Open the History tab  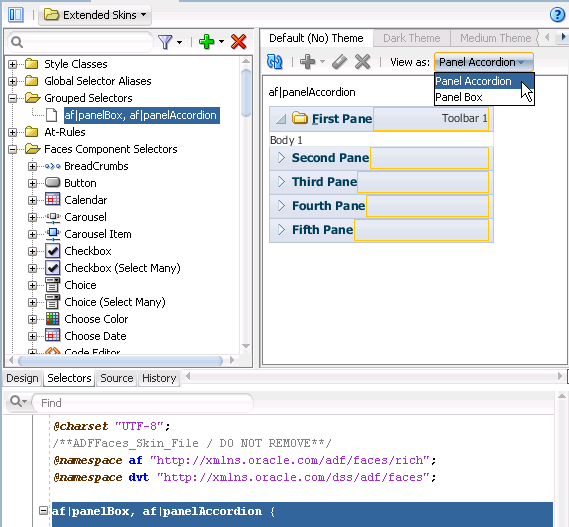coord(159,378)
